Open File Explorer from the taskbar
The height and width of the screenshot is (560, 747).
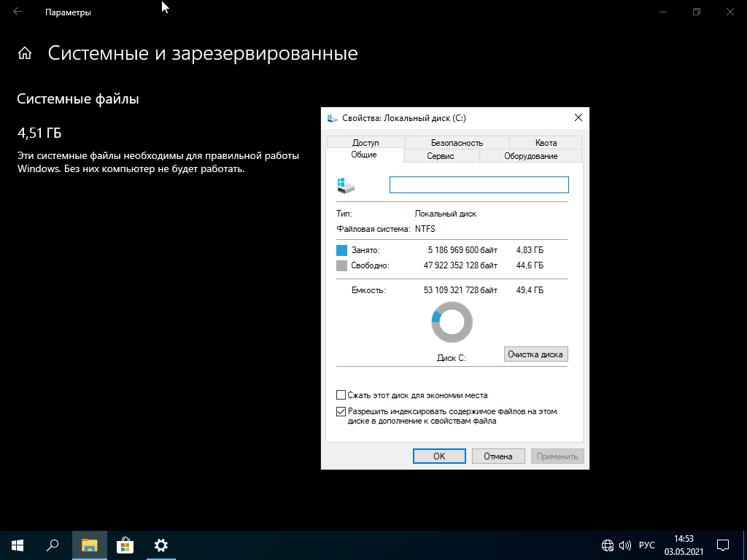(89, 545)
